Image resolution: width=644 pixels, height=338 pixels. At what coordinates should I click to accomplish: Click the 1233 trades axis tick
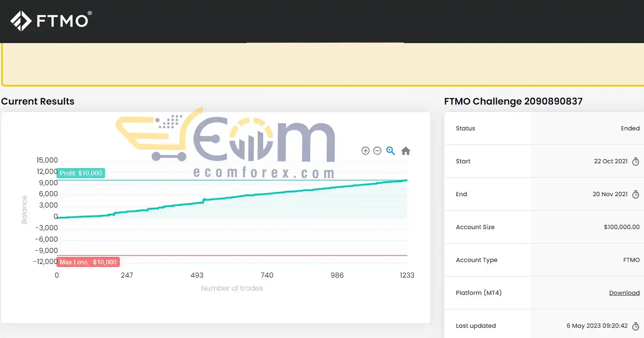tap(407, 275)
